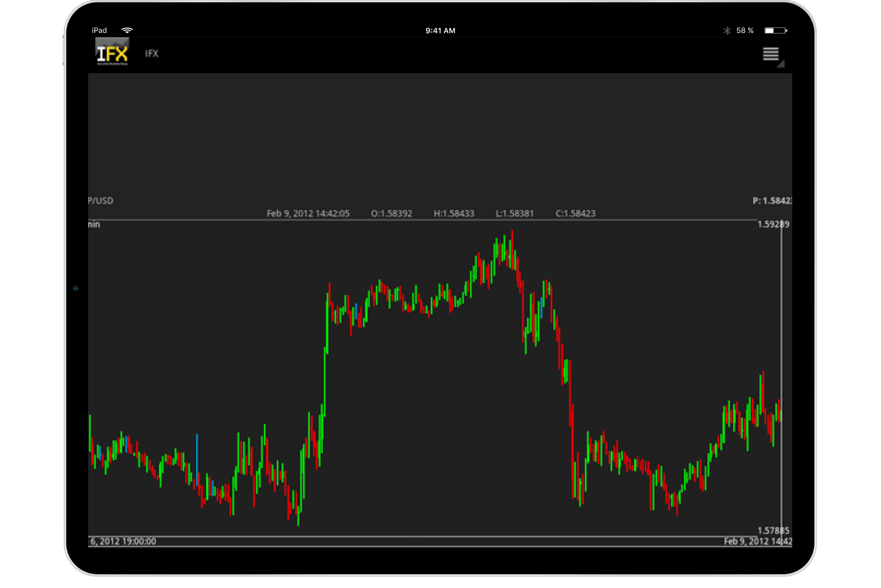Open the 'min' timeframe selector
This screenshot has height=588, width=881.
click(x=94, y=224)
